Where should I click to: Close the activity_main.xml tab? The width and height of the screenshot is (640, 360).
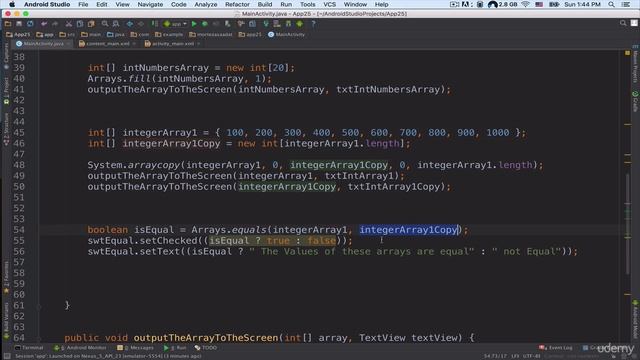[199, 44]
